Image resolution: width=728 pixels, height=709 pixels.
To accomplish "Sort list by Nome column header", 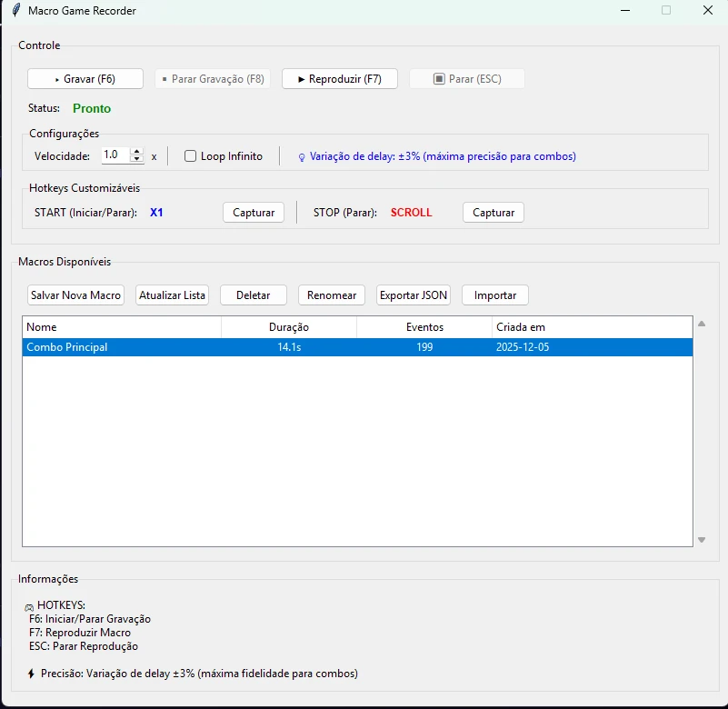I will point(121,327).
